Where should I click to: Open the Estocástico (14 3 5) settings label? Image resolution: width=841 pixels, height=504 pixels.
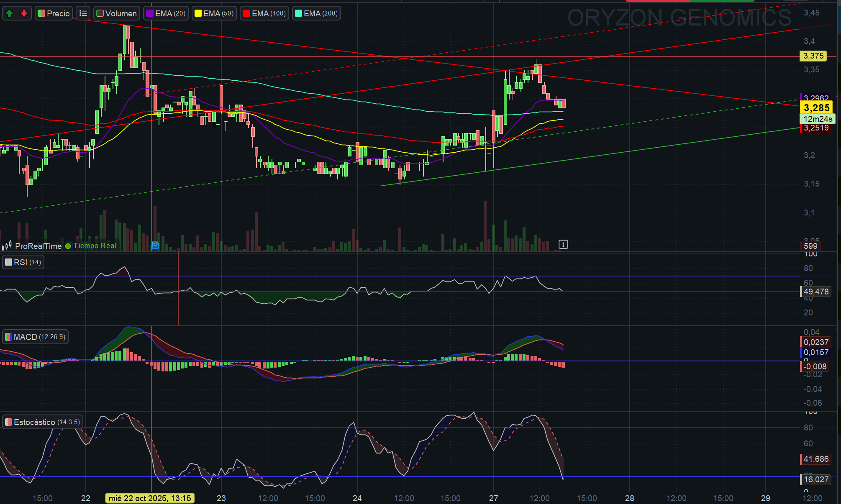point(42,422)
